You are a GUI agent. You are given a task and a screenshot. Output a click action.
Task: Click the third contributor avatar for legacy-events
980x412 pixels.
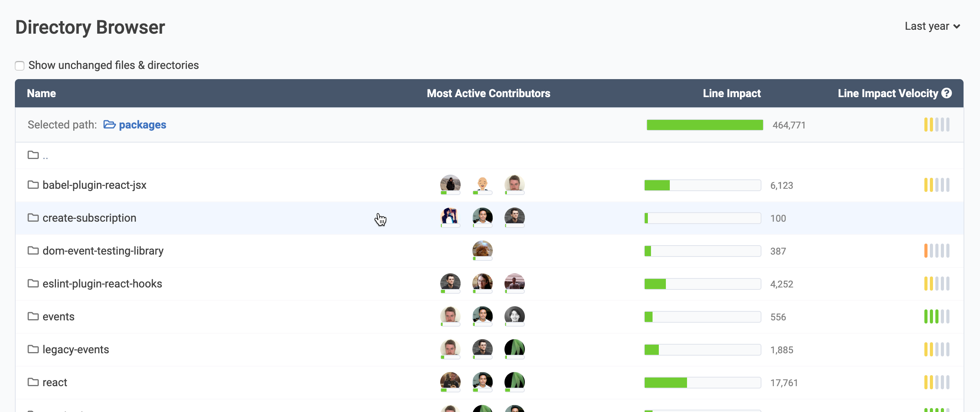coord(514,348)
